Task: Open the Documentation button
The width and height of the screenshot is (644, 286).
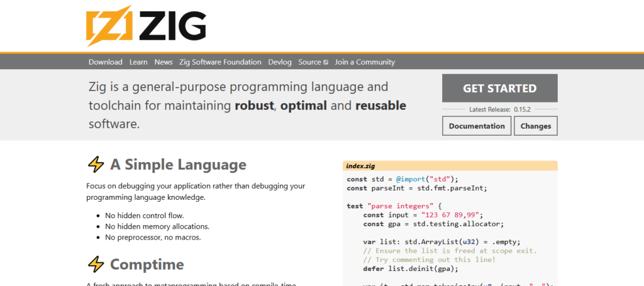Action: tap(477, 126)
